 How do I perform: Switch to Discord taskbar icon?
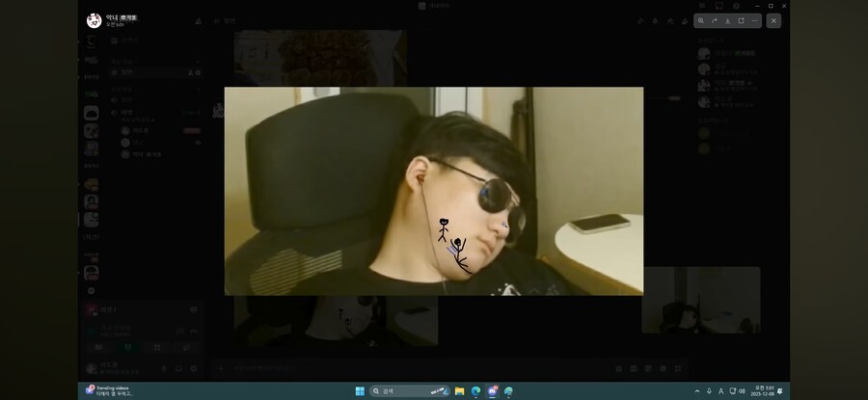point(492,391)
